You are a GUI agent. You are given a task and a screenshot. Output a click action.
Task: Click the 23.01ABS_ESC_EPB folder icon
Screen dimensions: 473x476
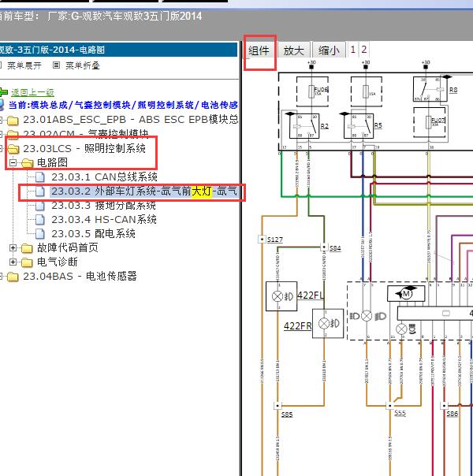click(13, 121)
